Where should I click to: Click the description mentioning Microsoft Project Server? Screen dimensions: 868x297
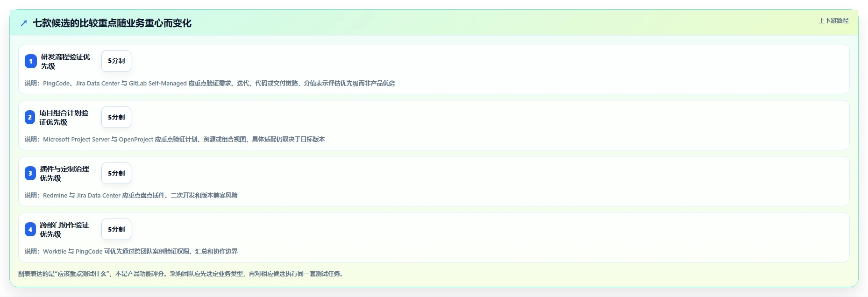click(175, 139)
